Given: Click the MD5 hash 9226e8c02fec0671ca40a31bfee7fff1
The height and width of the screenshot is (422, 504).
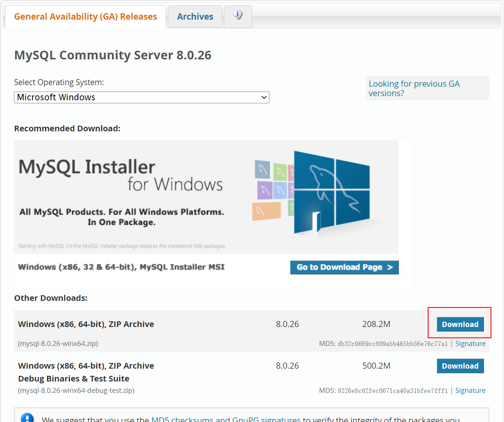Looking at the screenshot, I should tap(392, 391).
